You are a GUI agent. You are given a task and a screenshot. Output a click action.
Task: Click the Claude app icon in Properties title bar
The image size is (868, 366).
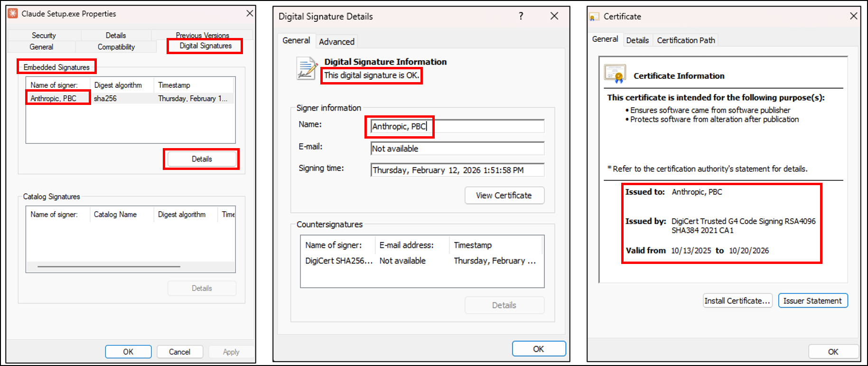pyautogui.click(x=13, y=14)
